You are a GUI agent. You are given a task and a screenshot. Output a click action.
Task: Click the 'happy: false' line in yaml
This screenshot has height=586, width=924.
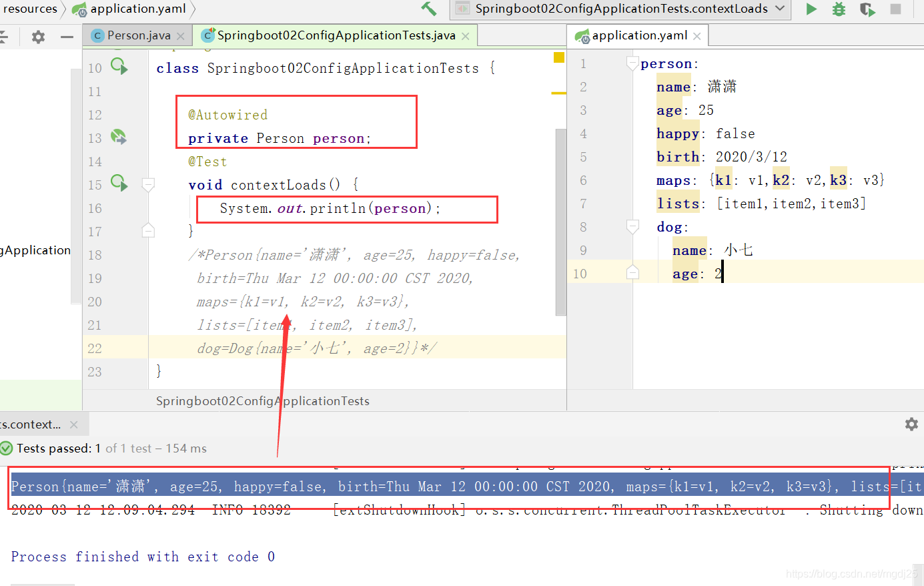(706, 133)
